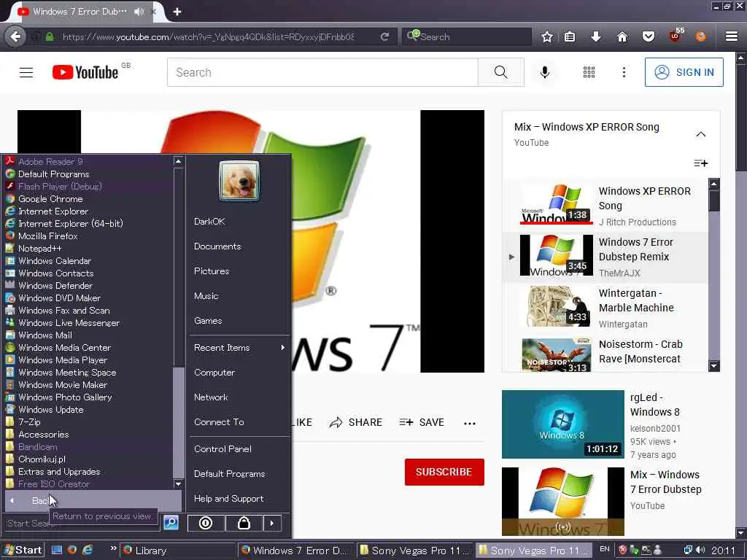Click Back in the Start menu

(93, 500)
